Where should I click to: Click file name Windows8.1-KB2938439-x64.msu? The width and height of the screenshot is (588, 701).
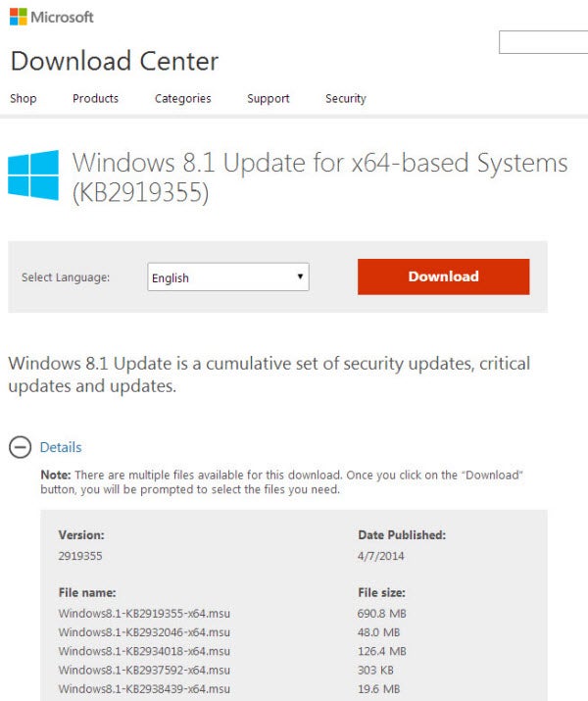(x=144, y=688)
